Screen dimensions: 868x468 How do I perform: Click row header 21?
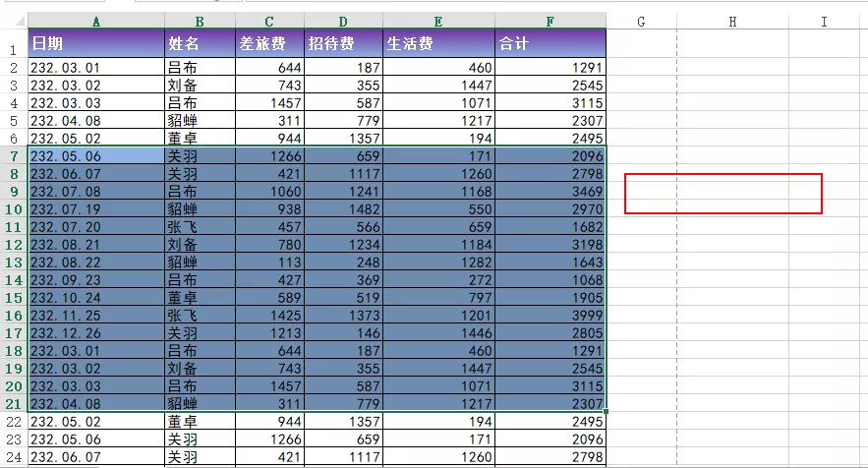click(x=14, y=404)
